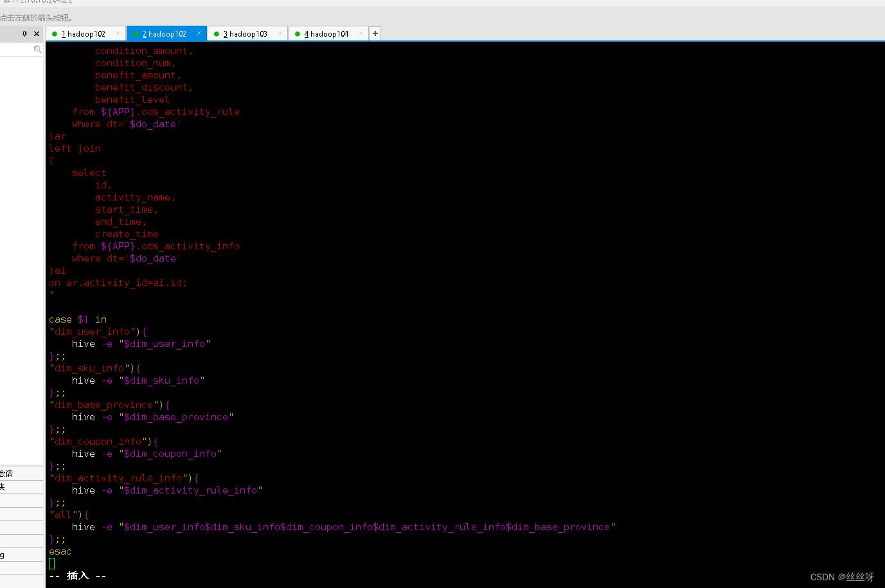This screenshot has height=588, width=885.
Task: Click the 'start_time,' line
Action: click(127, 209)
